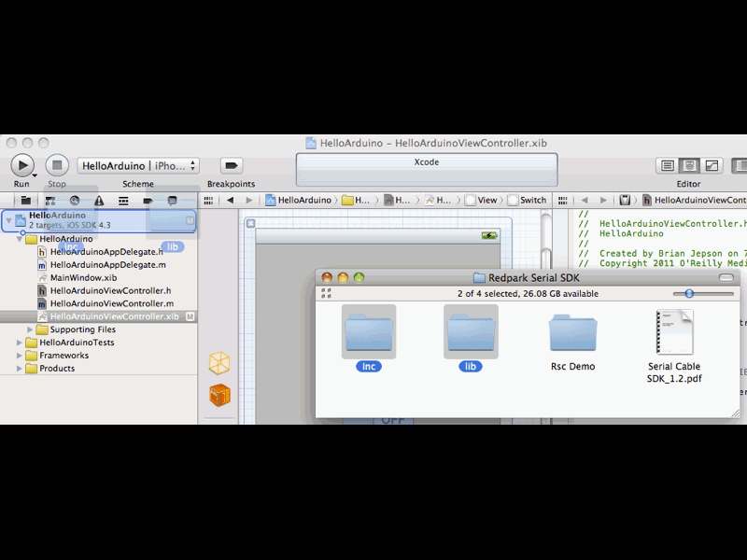Viewport: 747px width, 560px height.
Task: Select HelloArduinoAppDelegate.h file
Action: [x=100, y=252]
